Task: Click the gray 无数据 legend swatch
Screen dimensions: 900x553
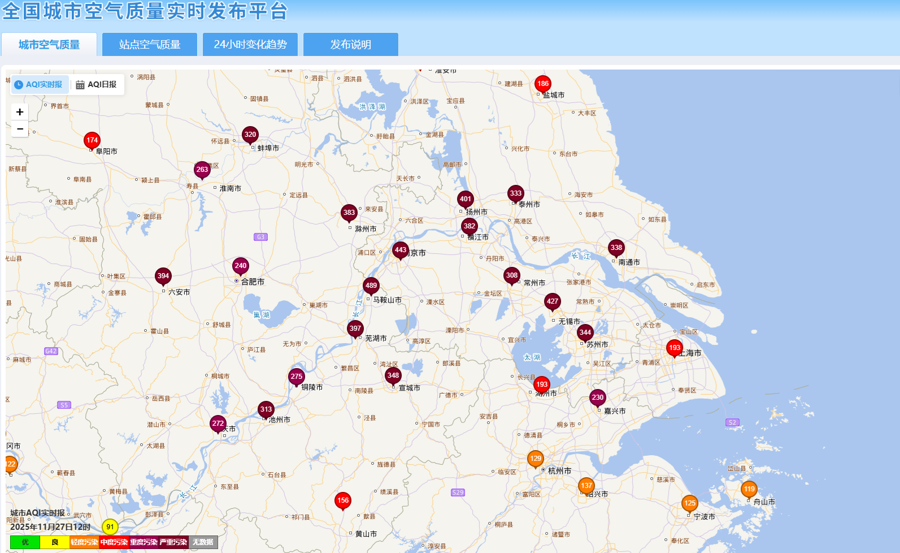Action: coord(203,542)
